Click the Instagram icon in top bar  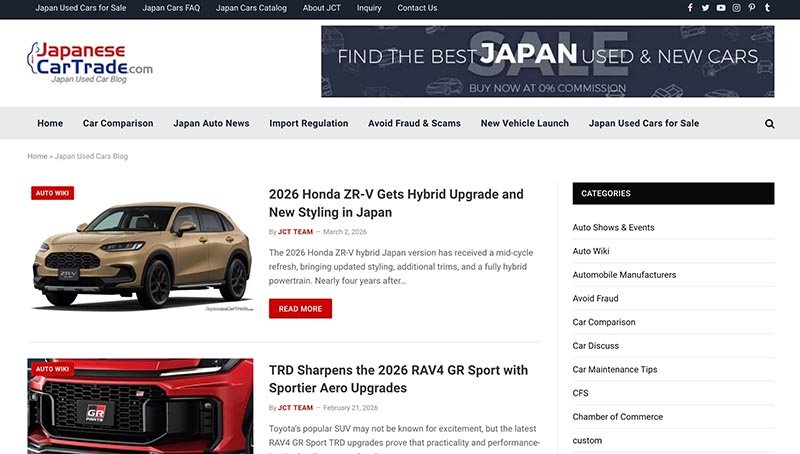click(x=736, y=8)
